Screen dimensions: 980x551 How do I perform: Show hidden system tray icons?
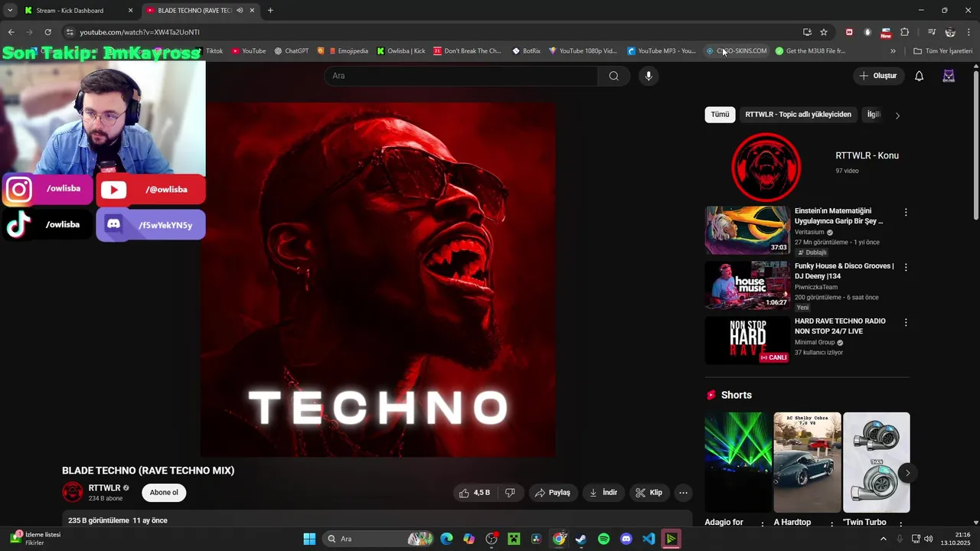point(883,539)
